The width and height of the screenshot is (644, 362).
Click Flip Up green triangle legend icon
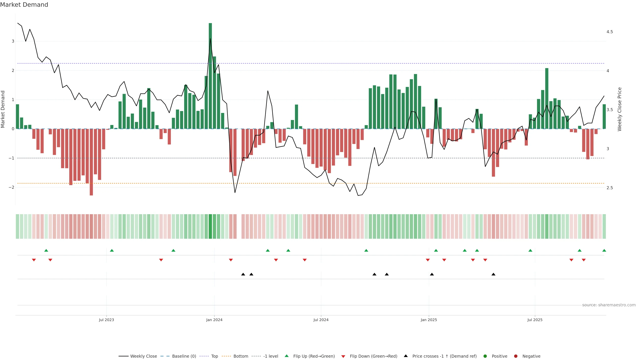(287, 356)
